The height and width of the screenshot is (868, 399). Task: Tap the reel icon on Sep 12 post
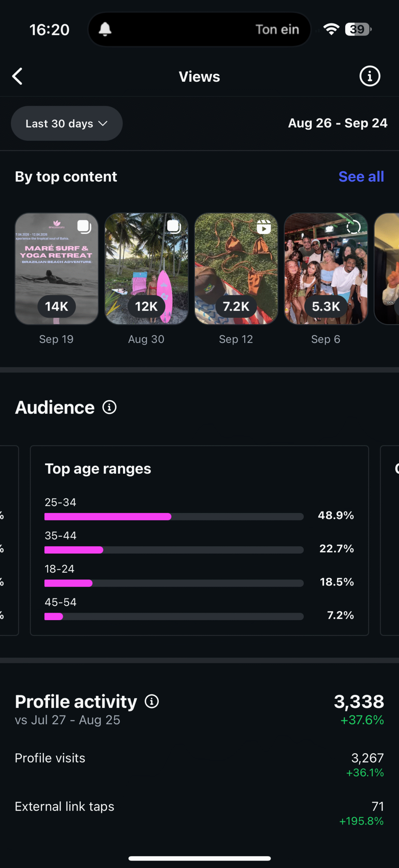point(264,227)
